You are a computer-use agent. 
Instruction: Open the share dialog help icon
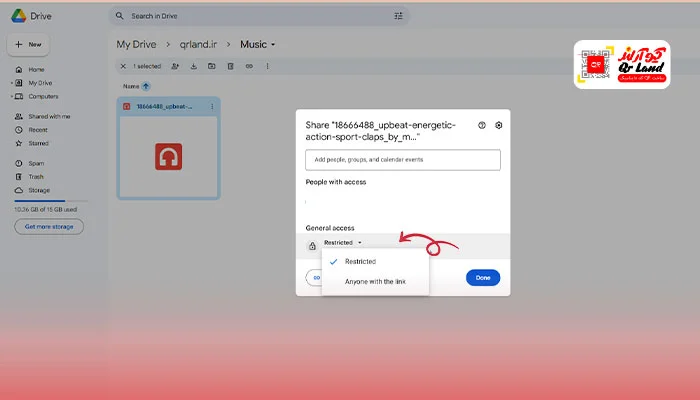[482, 125]
